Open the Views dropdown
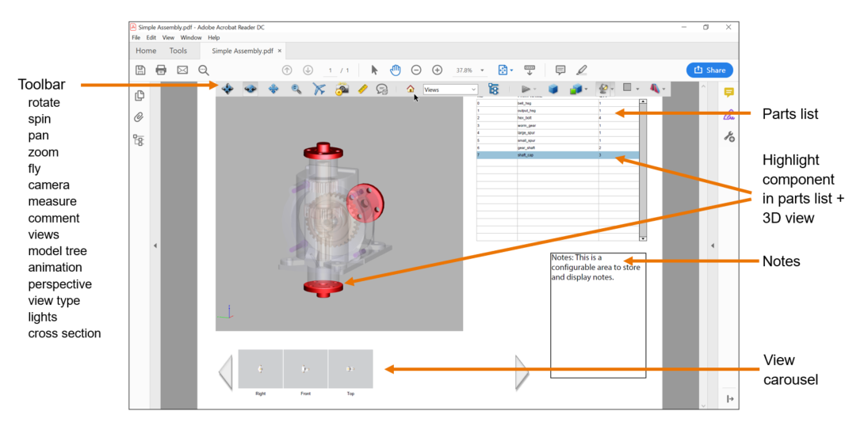 tap(450, 89)
